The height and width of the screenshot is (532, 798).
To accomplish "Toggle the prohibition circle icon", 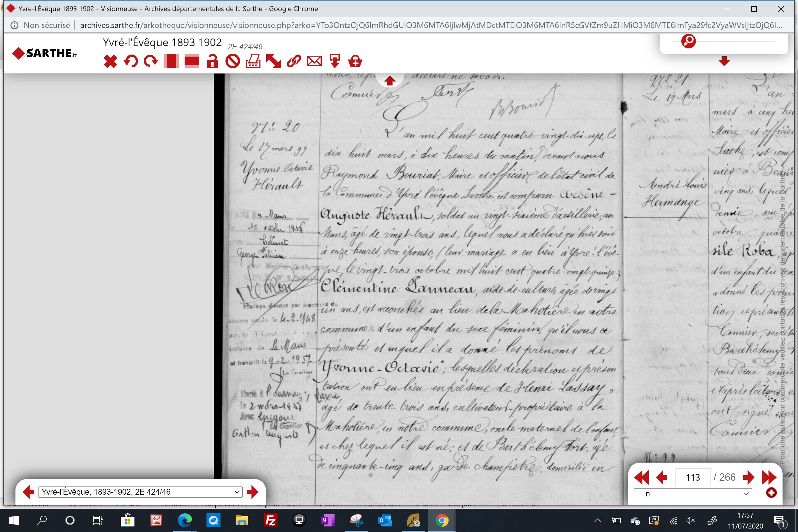I will 233,62.
